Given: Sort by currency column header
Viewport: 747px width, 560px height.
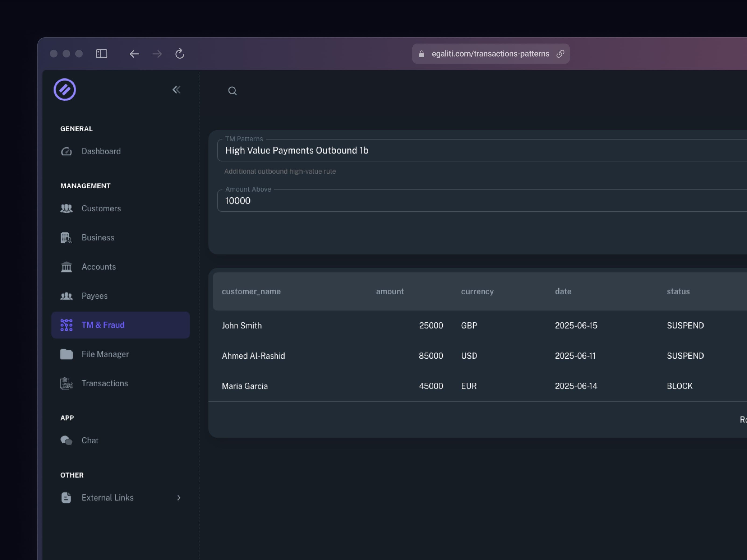Looking at the screenshot, I should (477, 292).
